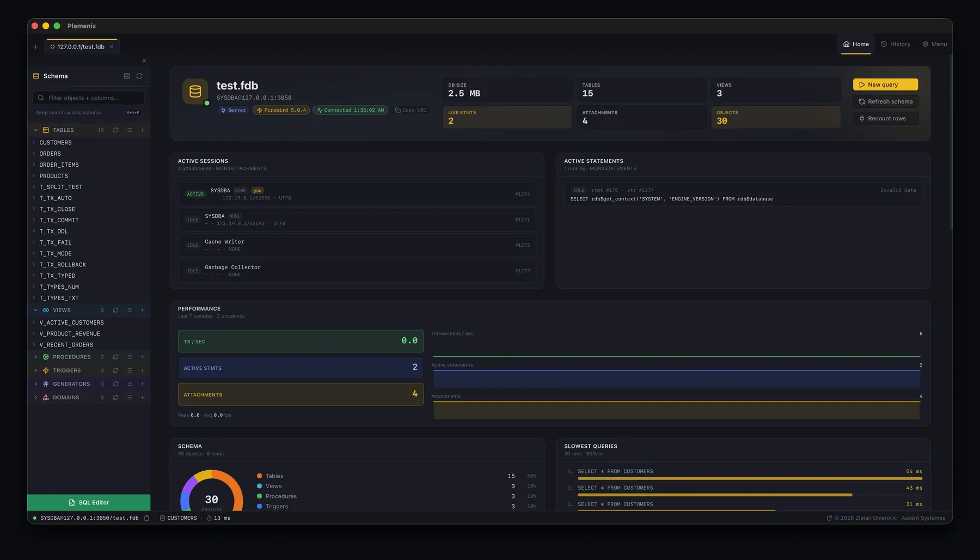The height and width of the screenshot is (560, 980).
Task: Add a new table with the TABLES plus
Action: pyautogui.click(x=143, y=130)
